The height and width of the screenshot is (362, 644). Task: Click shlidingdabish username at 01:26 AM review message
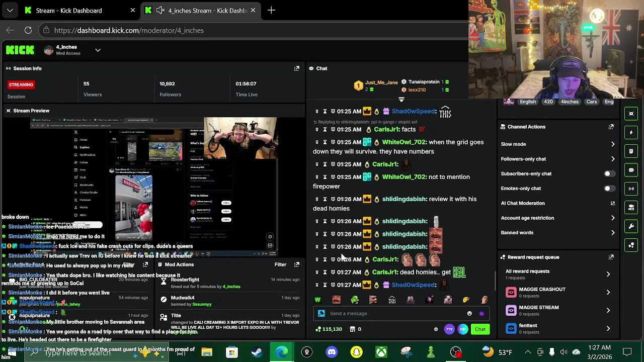[405, 199]
